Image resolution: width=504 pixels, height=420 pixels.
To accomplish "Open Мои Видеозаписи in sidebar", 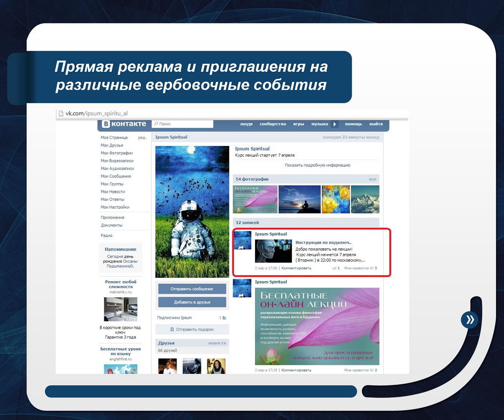I will pyautogui.click(x=117, y=161).
